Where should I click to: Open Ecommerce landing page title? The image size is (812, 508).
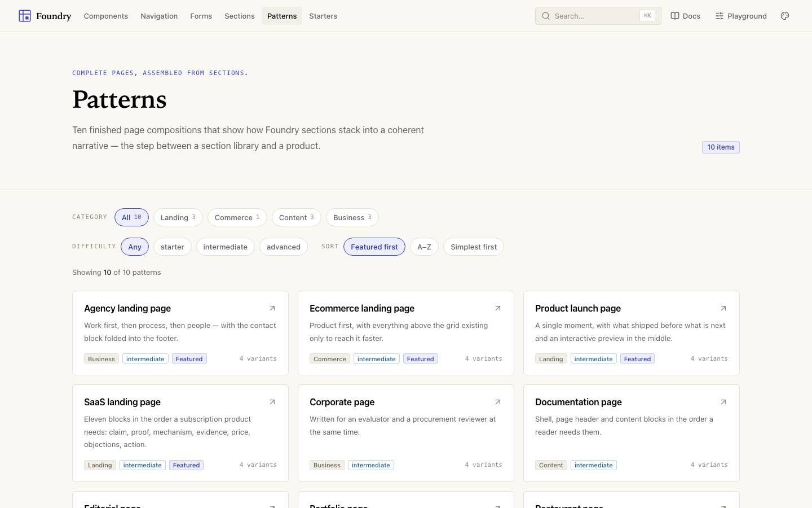tap(362, 308)
